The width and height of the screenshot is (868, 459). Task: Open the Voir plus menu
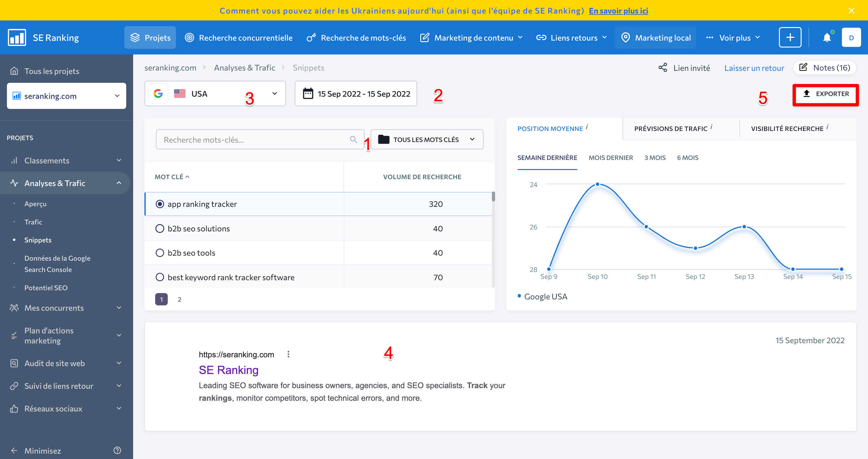pyautogui.click(x=733, y=37)
